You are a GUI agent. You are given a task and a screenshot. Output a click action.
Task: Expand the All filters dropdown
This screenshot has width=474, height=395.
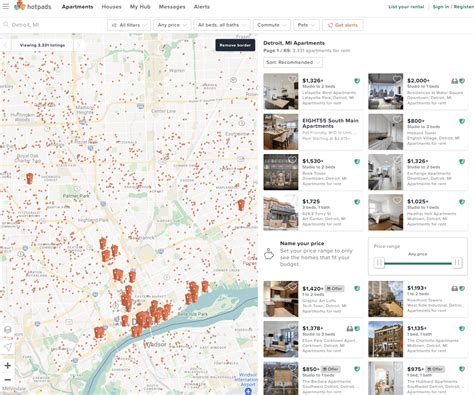coord(129,25)
